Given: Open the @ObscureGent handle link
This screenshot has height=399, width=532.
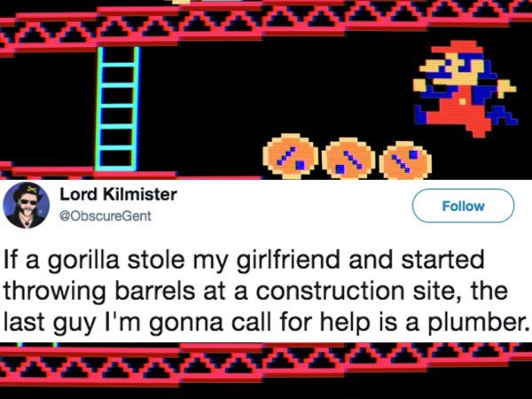Looking at the screenshot, I should coord(106,216).
